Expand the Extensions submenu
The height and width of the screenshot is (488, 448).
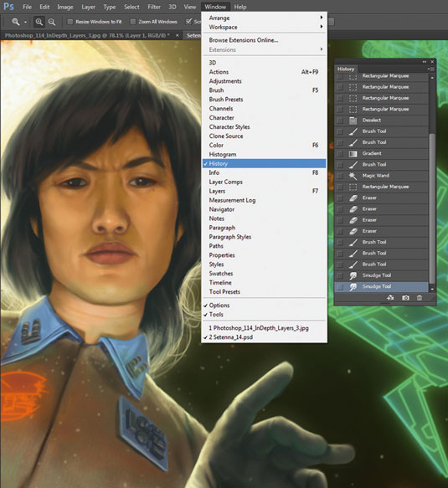pos(264,49)
